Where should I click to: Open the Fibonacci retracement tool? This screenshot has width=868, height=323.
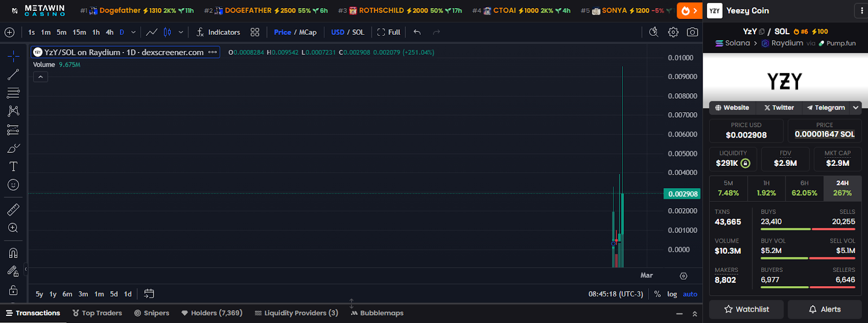14,93
